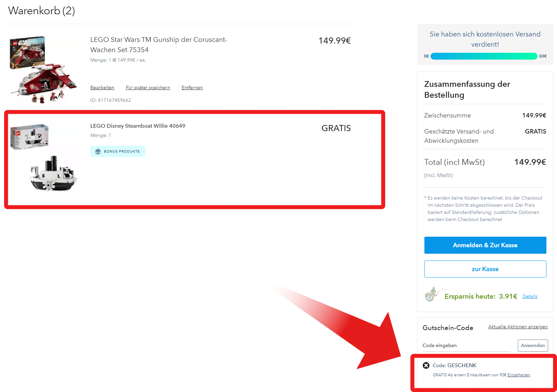557x392 pixels.
Task: Click the free shipping progress bar
Action: coord(484,56)
